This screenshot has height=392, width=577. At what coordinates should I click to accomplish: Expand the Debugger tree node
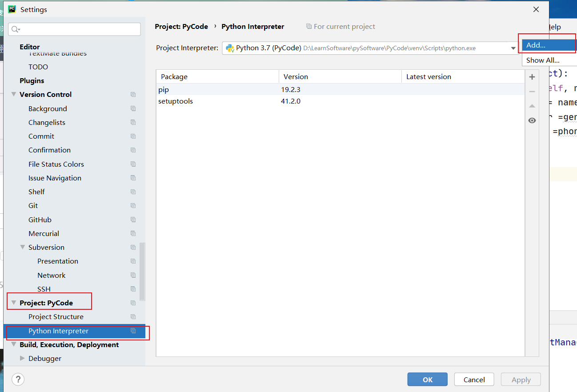tap(23, 358)
